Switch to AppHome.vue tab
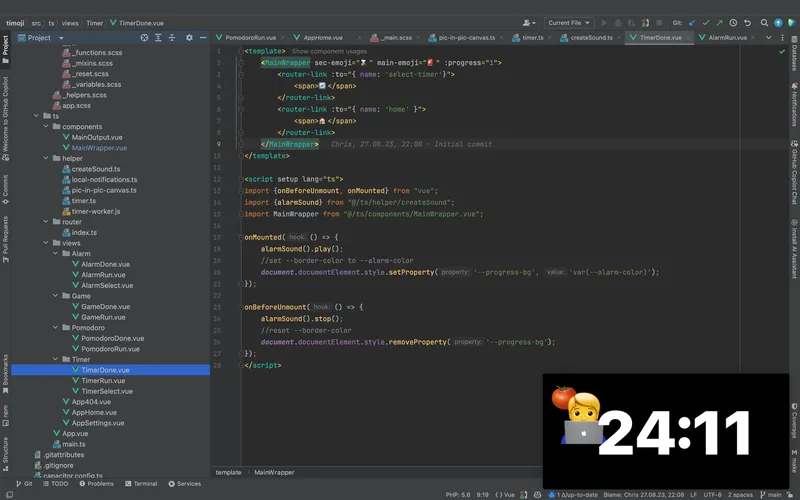800x500 pixels. [x=322, y=38]
